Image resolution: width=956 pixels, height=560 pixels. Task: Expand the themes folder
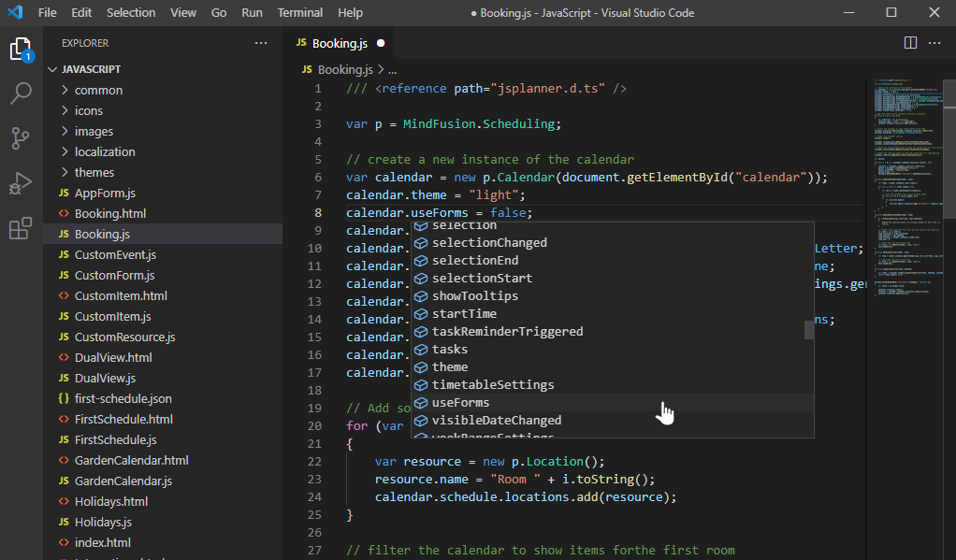coord(65,172)
